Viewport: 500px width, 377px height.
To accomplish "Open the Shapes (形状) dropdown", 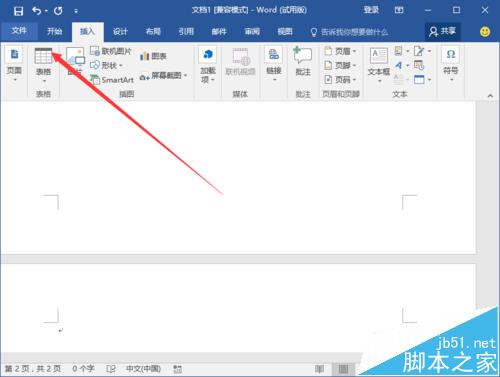I will click(121, 65).
